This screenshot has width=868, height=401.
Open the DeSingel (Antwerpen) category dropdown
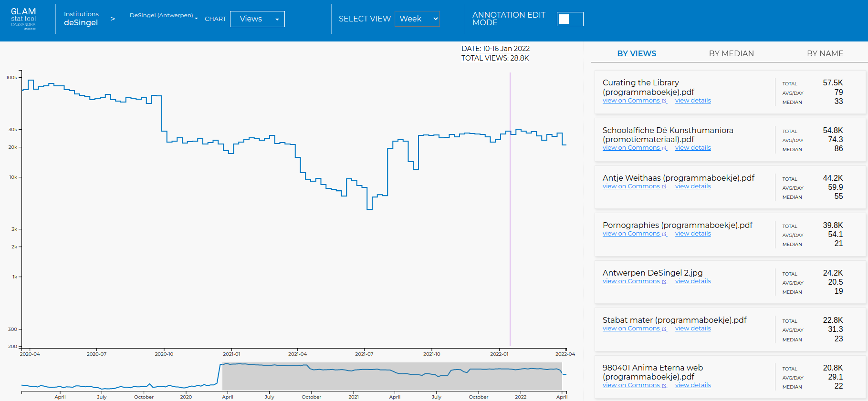[x=164, y=16]
